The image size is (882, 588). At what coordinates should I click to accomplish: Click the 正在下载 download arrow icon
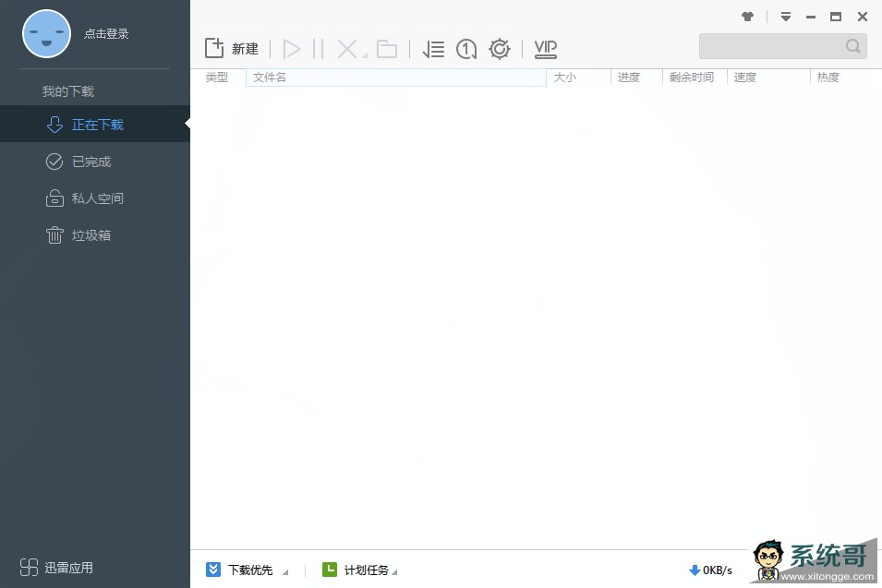pyautogui.click(x=54, y=125)
